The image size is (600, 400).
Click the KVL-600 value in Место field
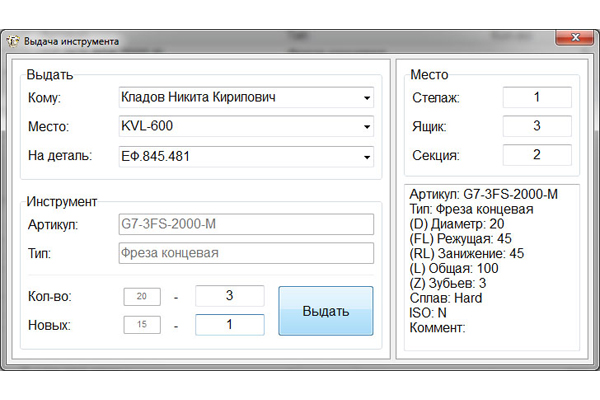click(147, 126)
